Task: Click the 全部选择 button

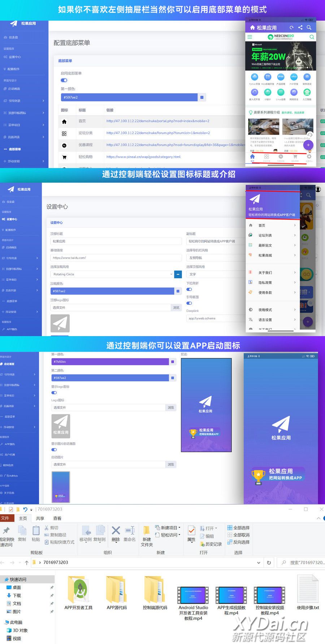Action: click(238, 528)
